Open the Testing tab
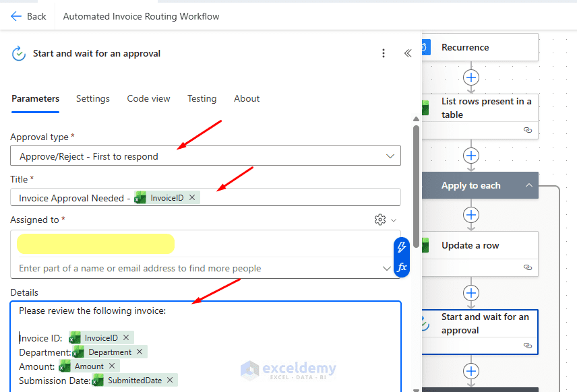 click(202, 98)
